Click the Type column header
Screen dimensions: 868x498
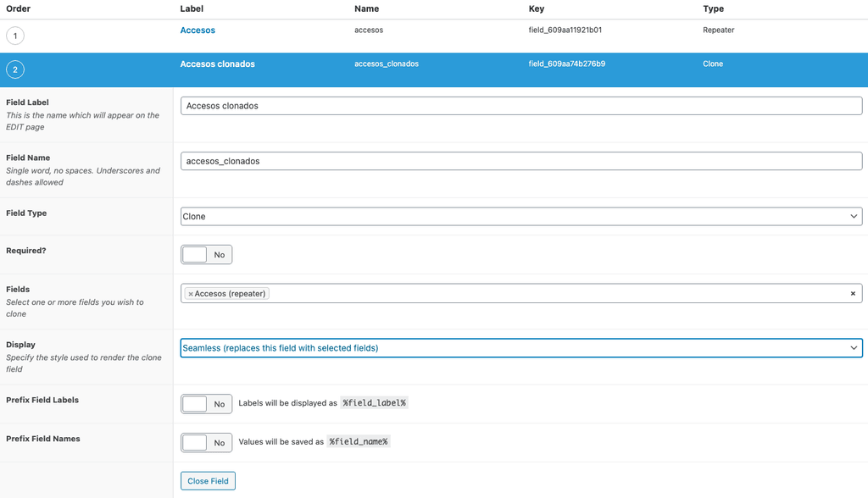tap(713, 8)
